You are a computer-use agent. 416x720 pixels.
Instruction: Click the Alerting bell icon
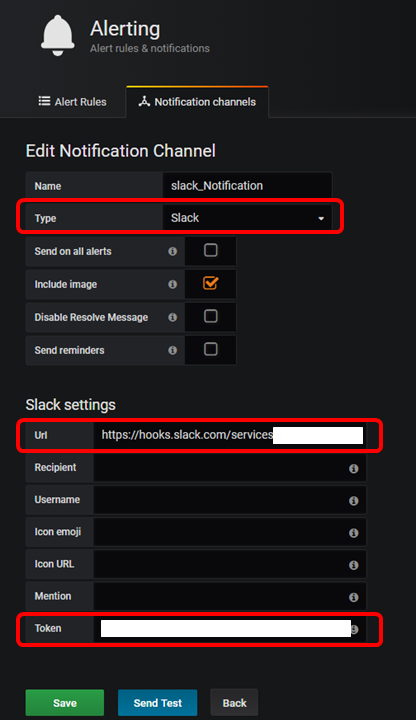[57, 35]
